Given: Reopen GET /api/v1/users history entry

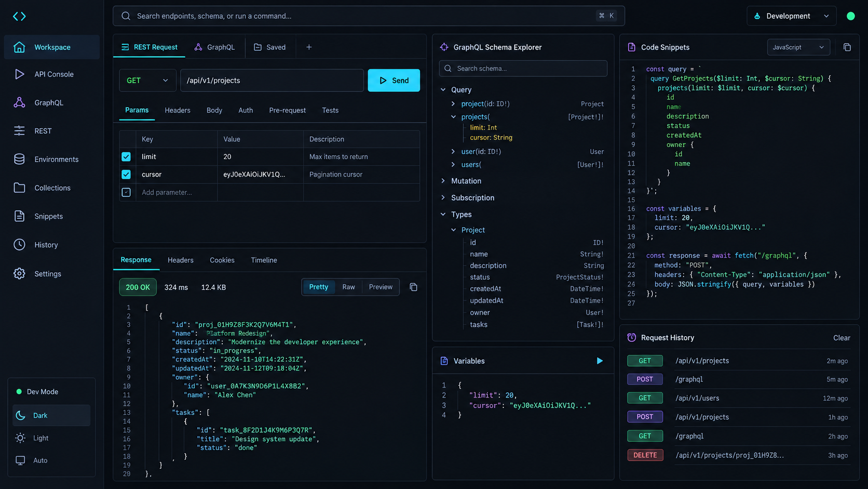Looking at the screenshot, I should [x=738, y=398].
